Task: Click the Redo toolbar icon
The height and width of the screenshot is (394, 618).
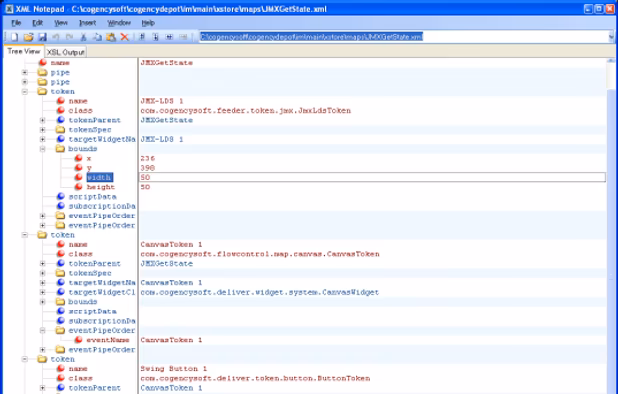Action: 69,37
